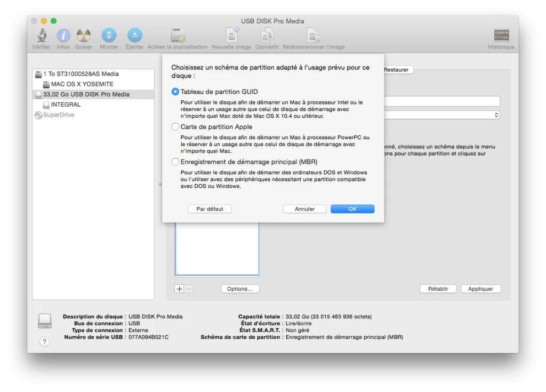
Task: Apply changes with Appliquer button
Action: point(480,289)
